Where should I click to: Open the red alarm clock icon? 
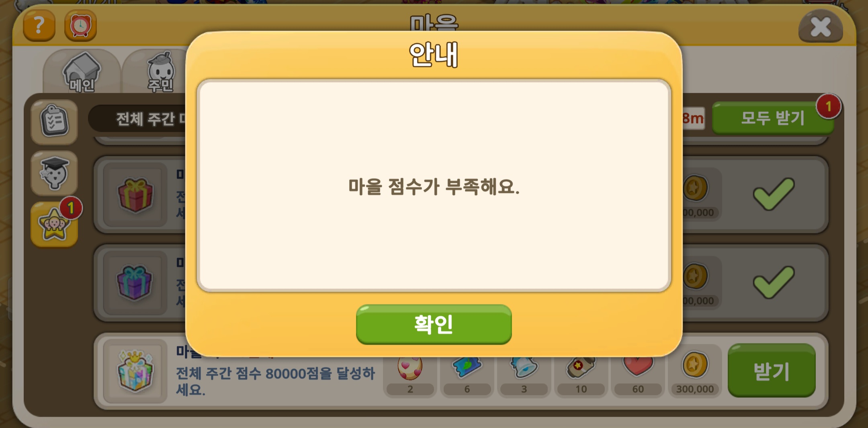pyautogui.click(x=80, y=26)
